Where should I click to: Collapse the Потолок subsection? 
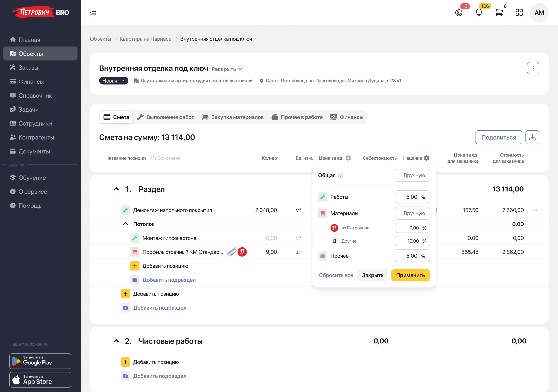pyautogui.click(x=125, y=224)
